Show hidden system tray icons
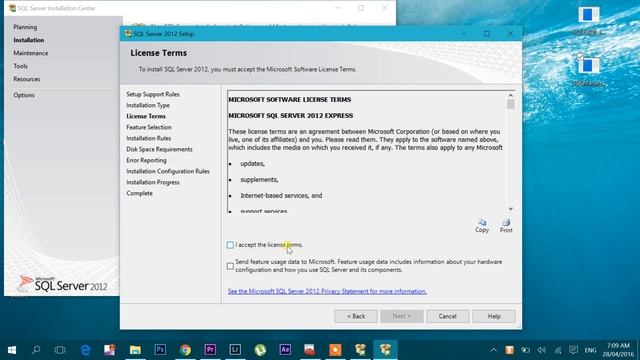Image resolution: width=640 pixels, height=360 pixels. [x=493, y=350]
